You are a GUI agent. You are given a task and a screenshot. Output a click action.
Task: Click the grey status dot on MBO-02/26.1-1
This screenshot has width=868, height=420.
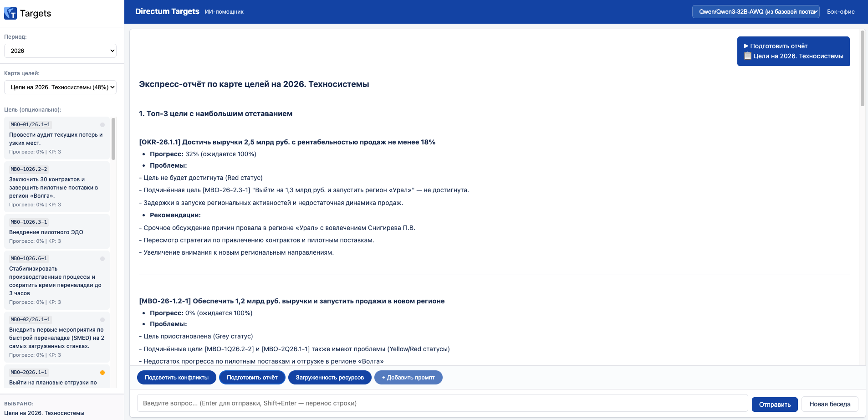102,320
